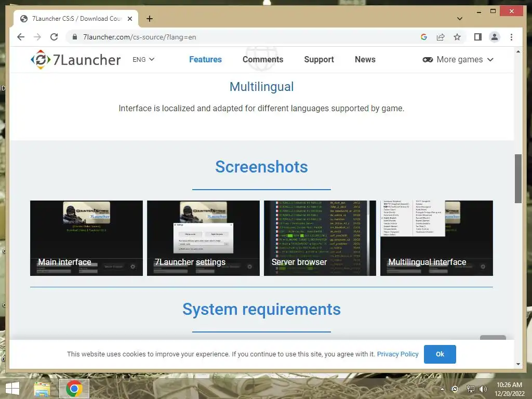Click the page vertical scrollbar thumb

coord(518,179)
